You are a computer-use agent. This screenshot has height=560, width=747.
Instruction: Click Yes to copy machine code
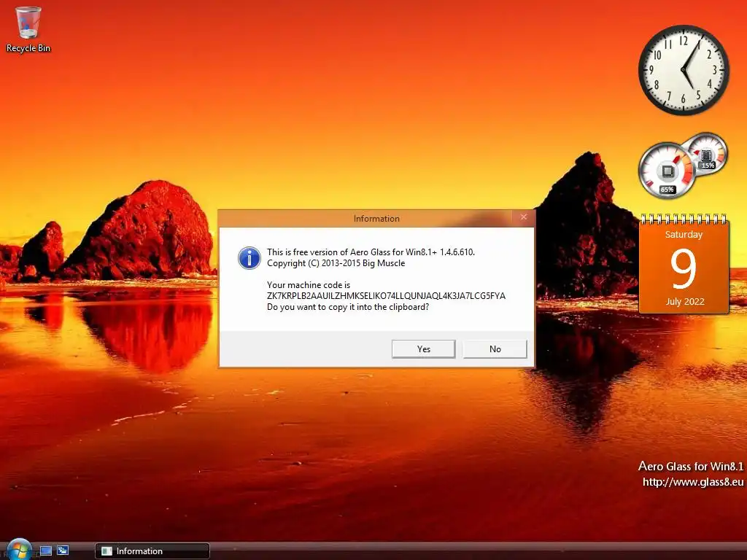pyautogui.click(x=424, y=349)
